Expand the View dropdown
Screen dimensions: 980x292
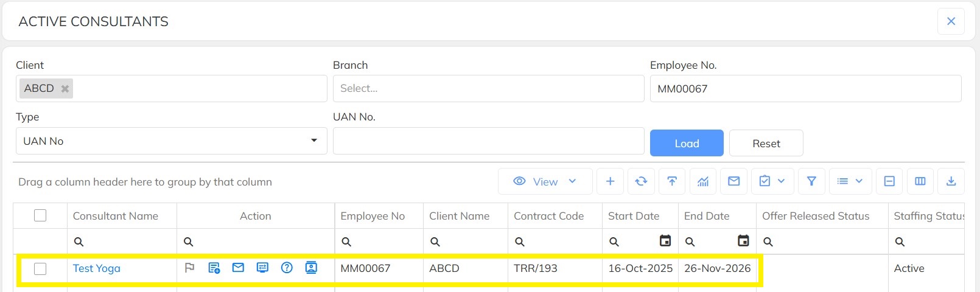click(545, 181)
